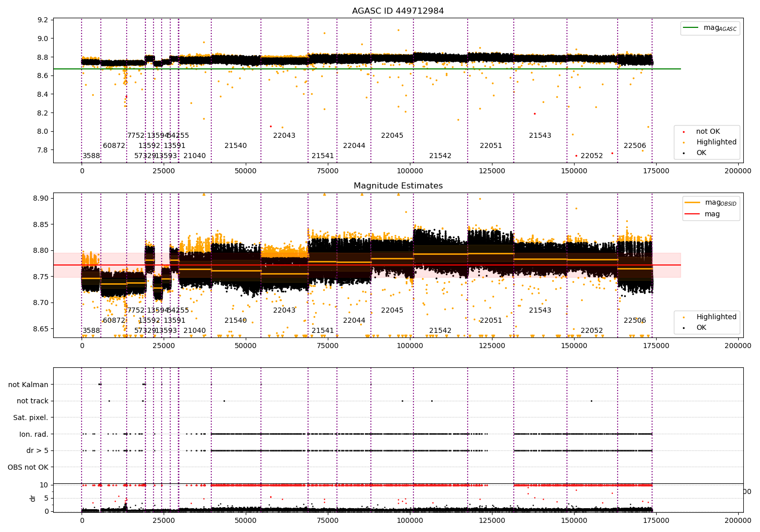Click the 'OK' legend entry in middle plot

(x=701, y=328)
